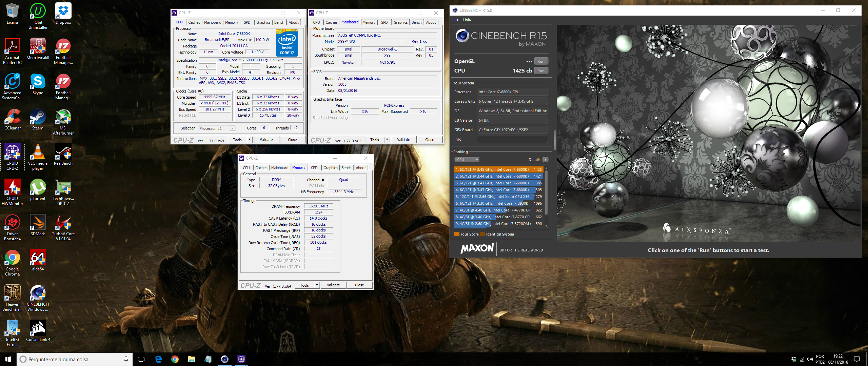Click the volume icon in system tray

tap(810, 359)
